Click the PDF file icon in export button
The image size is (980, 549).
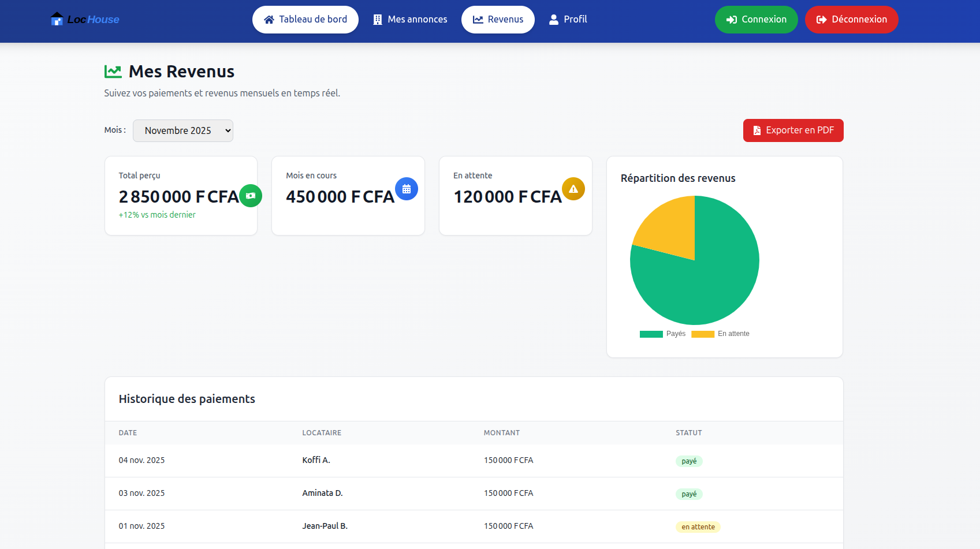pyautogui.click(x=757, y=130)
